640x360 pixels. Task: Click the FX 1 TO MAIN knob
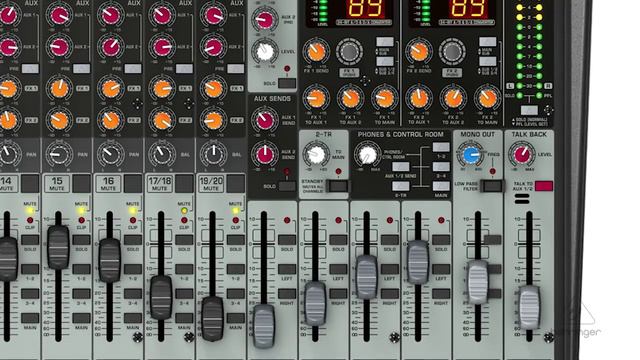pos(384,98)
